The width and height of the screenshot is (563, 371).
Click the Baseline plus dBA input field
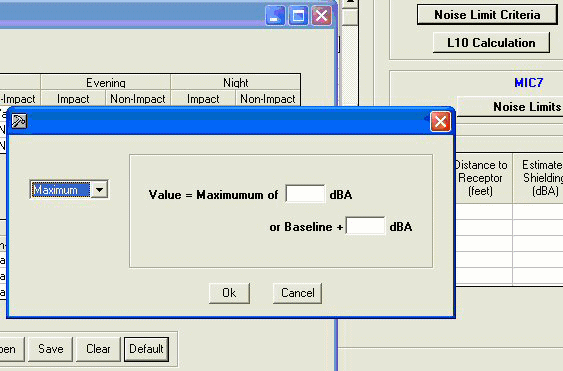[x=365, y=226]
